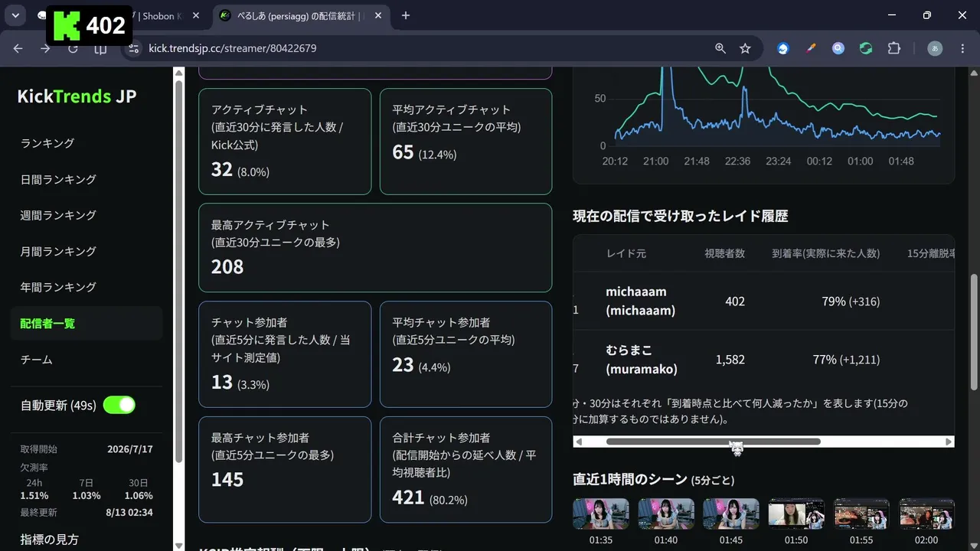
Task: Open 週間ランキング in the sidebar
Action: 87,215
